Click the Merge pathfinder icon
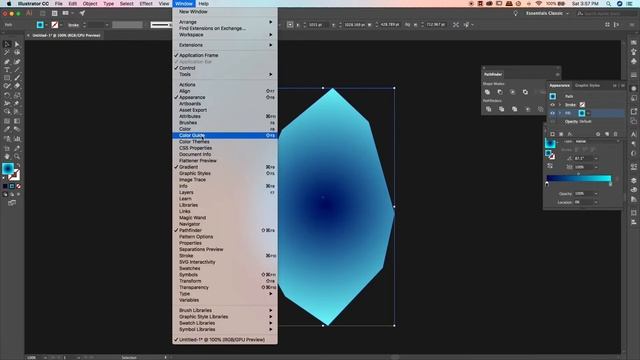The width and height of the screenshot is (640, 360). coord(515,109)
